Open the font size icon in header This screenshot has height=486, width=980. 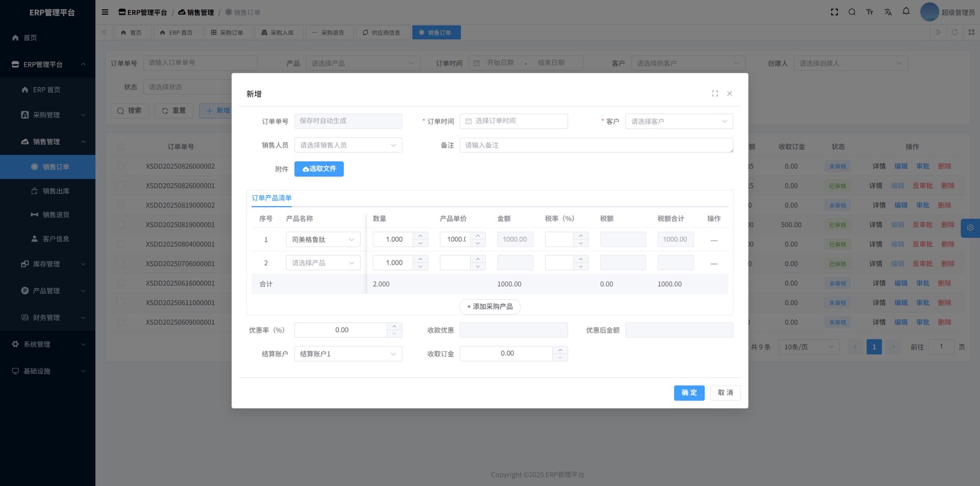click(870, 12)
